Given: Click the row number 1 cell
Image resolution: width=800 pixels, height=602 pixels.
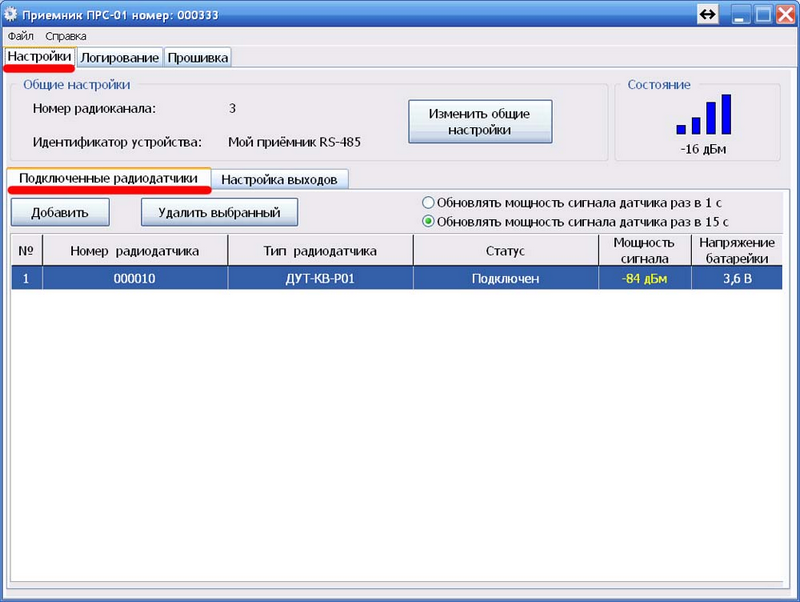Looking at the screenshot, I should pyautogui.click(x=27, y=279).
